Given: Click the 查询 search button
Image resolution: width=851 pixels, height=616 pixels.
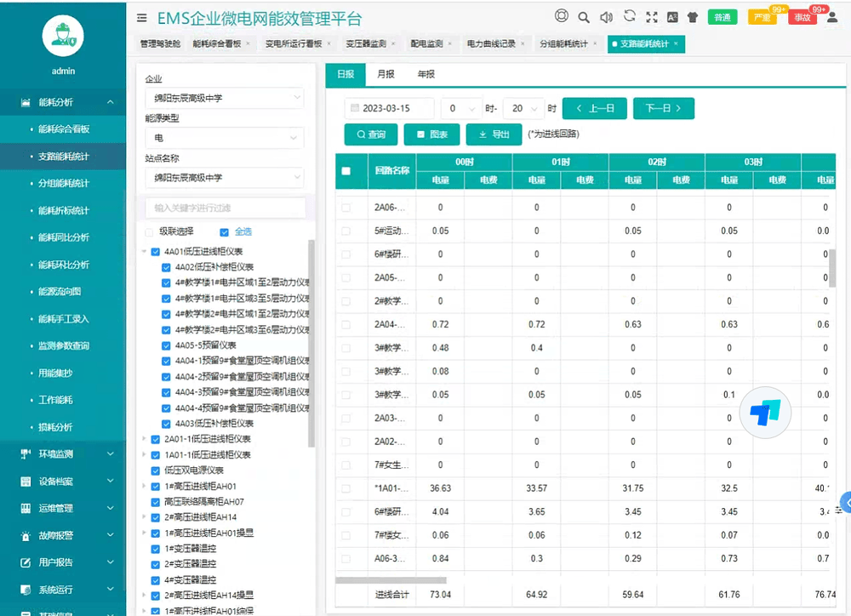Looking at the screenshot, I should [370, 134].
